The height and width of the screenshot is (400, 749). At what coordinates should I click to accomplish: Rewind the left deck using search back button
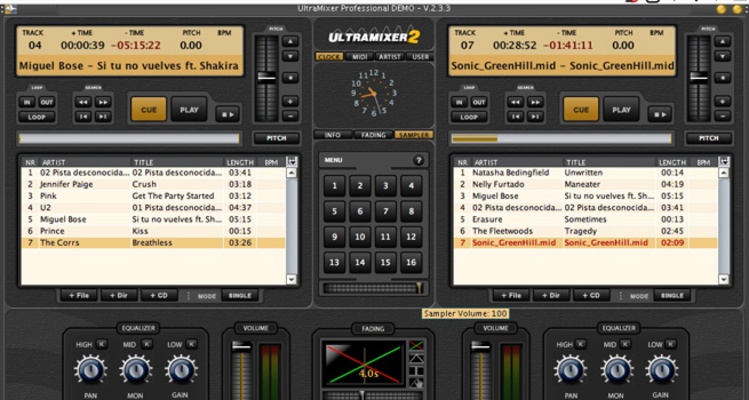83,102
